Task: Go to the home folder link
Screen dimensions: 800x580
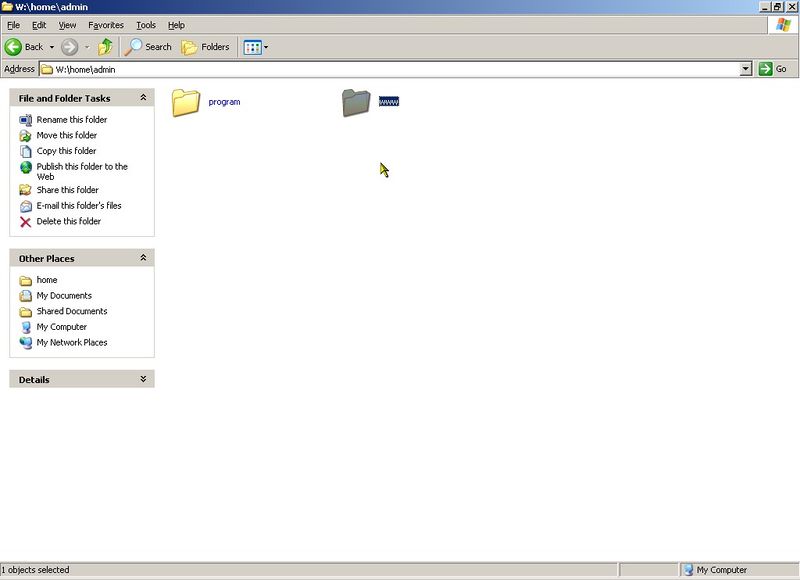Action: pyautogui.click(x=47, y=280)
